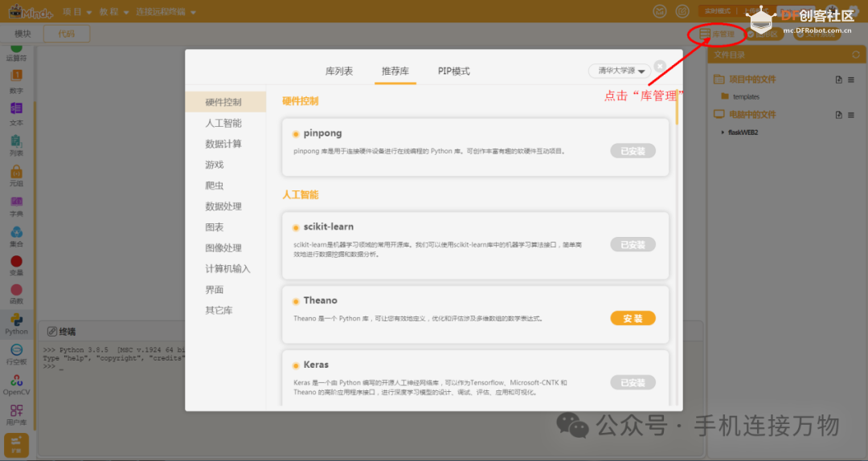Image resolution: width=868 pixels, height=461 pixels.
Task: Click the terminal icon beside 终端
Action: pyautogui.click(x=52, y=332)
